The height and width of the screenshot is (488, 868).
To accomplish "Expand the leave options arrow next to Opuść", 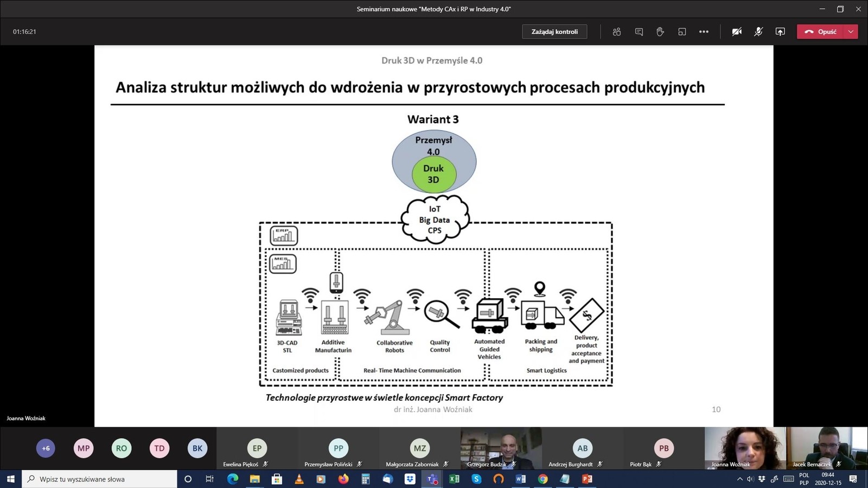I will 851,32.
